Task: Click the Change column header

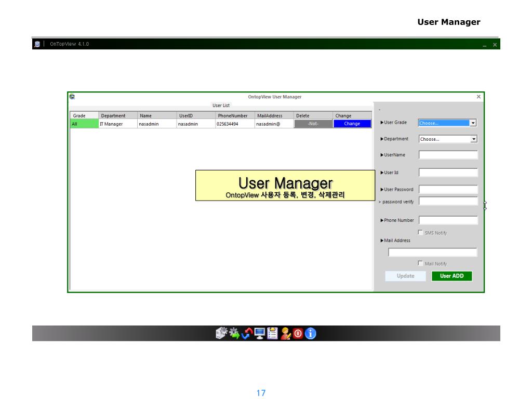Action: click(x=352, y=116)
